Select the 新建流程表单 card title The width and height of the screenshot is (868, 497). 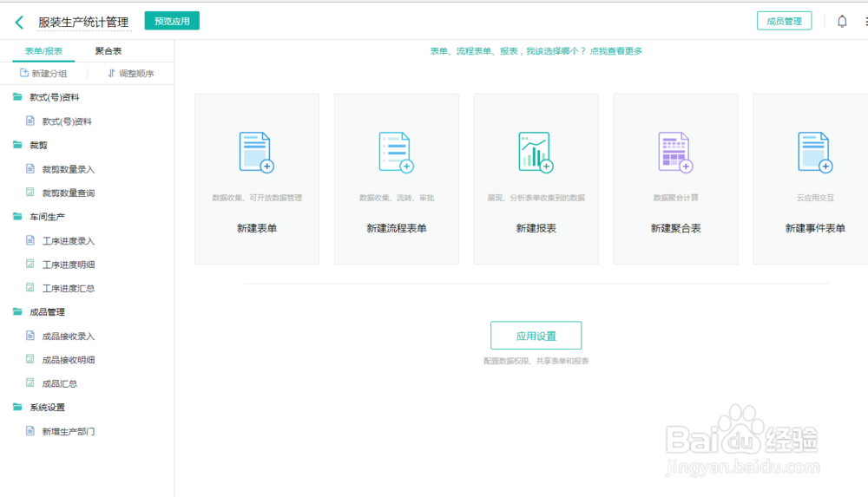[x=397, y=228]
